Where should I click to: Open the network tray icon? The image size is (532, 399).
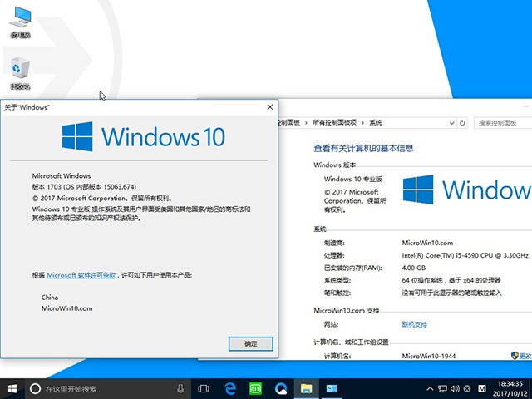tap(442, 388)
